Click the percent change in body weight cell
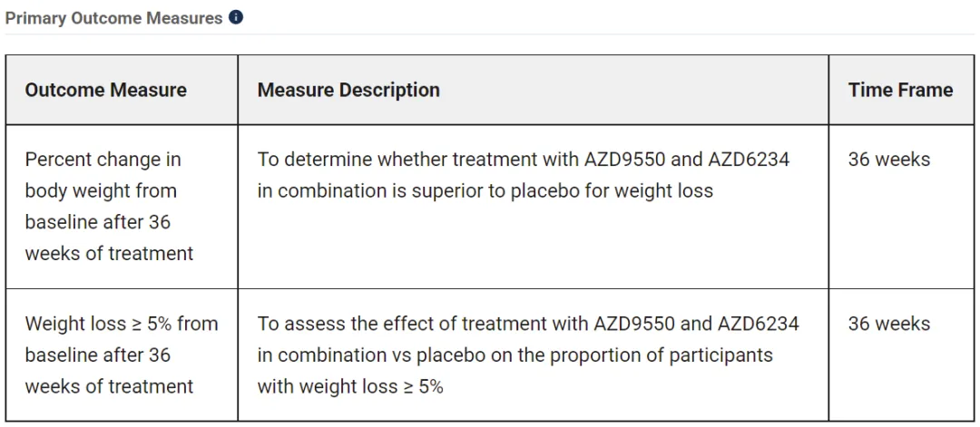980x427 pixels. (109, 207)
